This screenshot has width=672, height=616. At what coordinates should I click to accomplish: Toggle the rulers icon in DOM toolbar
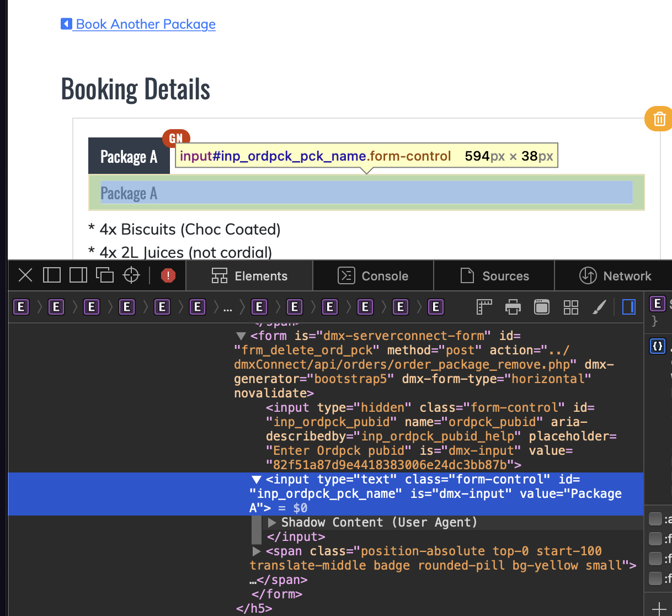484,307
